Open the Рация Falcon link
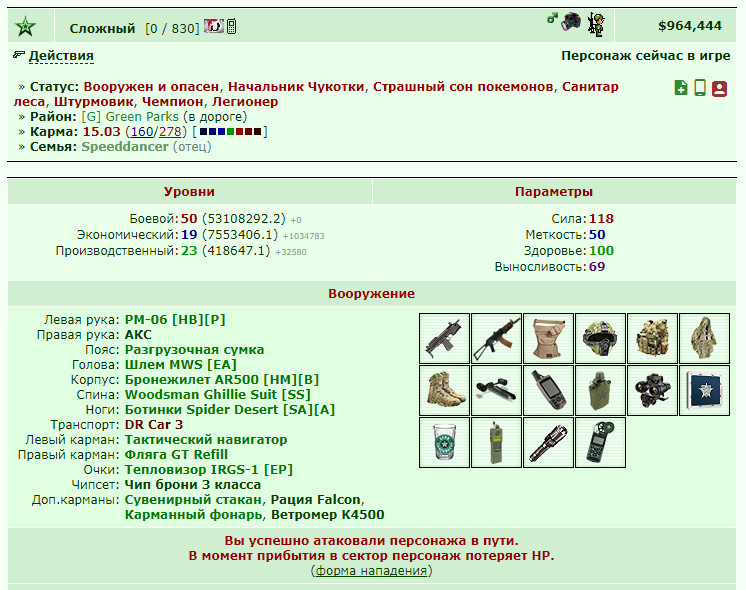This screenshot has width=746, height=590. (x=315, y=500)
